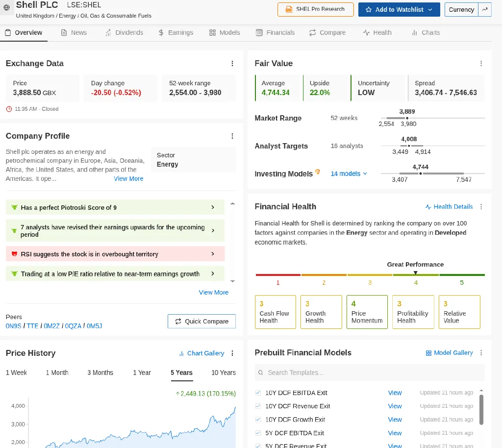Click the bull icon on low P/E ratio row
Image resolution: width=502 pixels, height=448 pixels.
pyautogui.click(x=14, y=274)
